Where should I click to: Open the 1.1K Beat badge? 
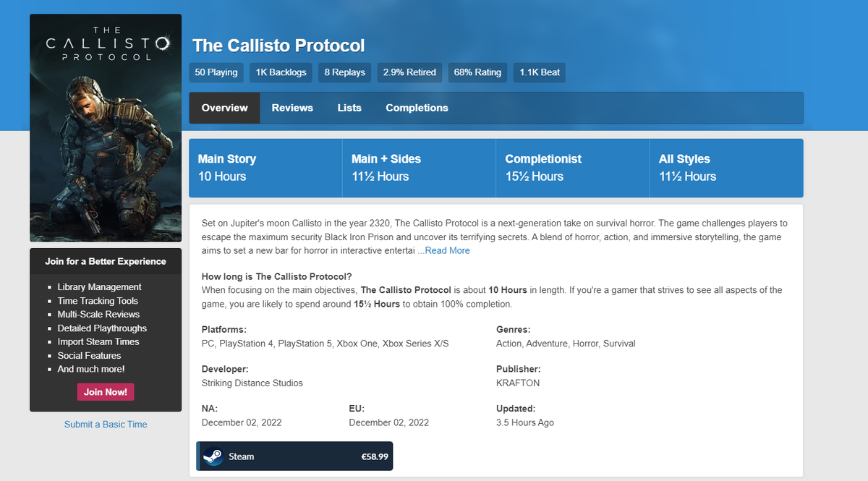click(x=540, y=72)
